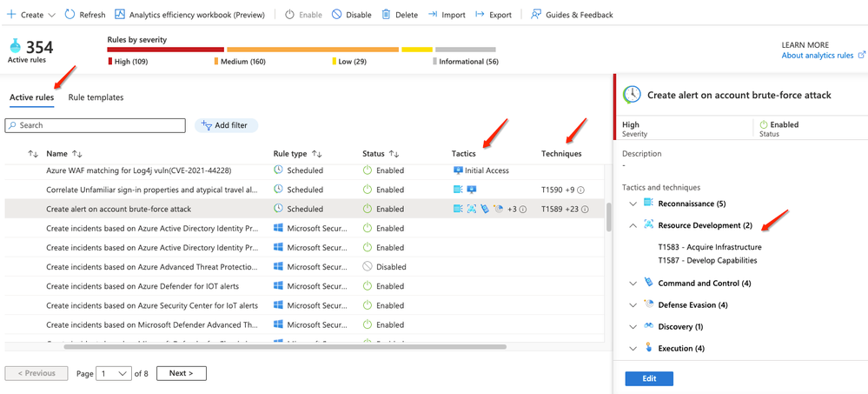
Task: Click Import in the toolbar
Action: (x=447, y=15)
